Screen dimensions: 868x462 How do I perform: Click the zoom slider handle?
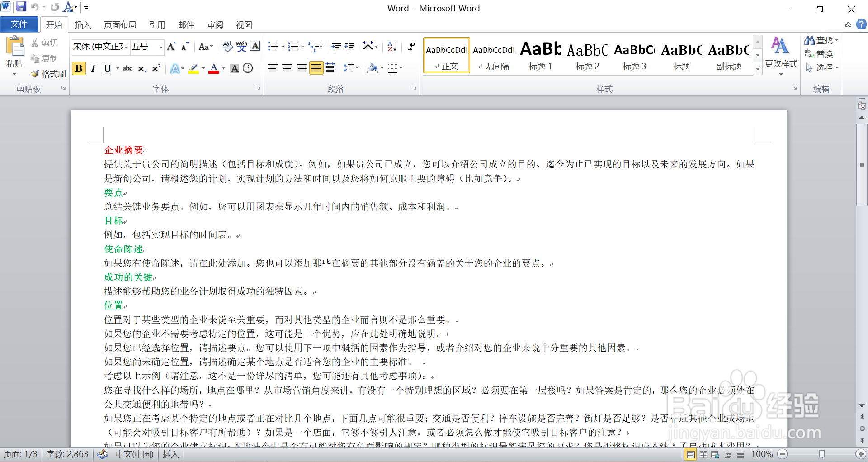[x=821, y=454]
